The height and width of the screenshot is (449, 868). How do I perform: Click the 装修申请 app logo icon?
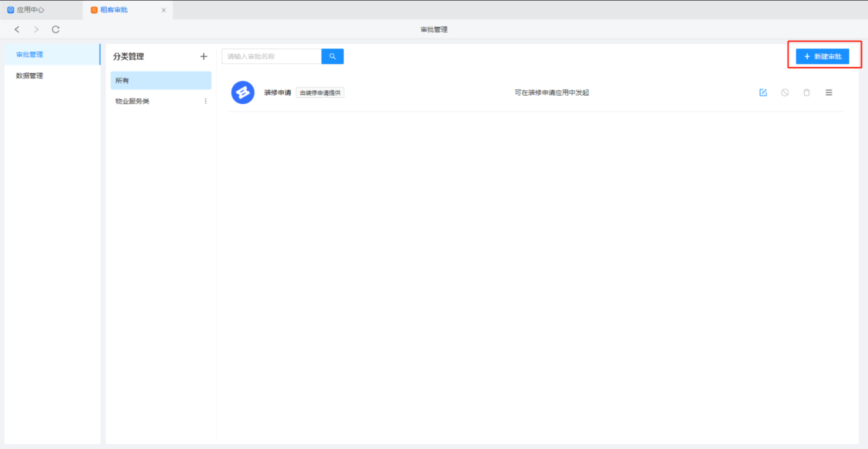tap(243, 93)
